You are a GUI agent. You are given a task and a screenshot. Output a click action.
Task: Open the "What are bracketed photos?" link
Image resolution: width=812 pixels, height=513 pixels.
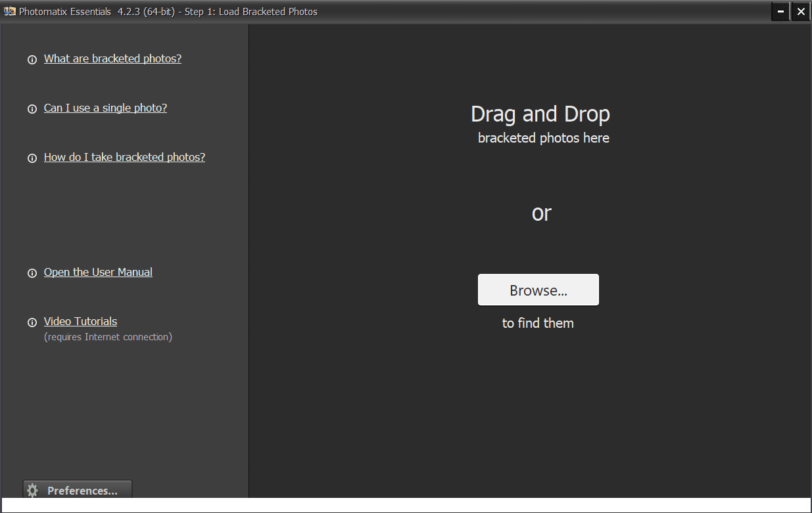112,58
